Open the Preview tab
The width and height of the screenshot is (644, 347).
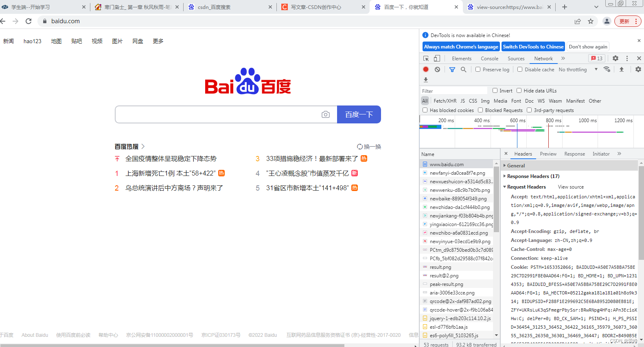pos(548,154)
